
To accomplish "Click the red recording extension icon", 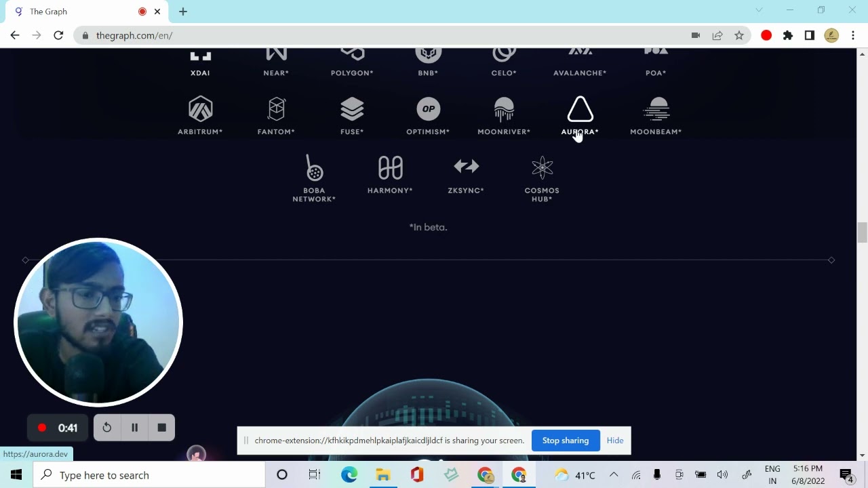I will 766,35.
